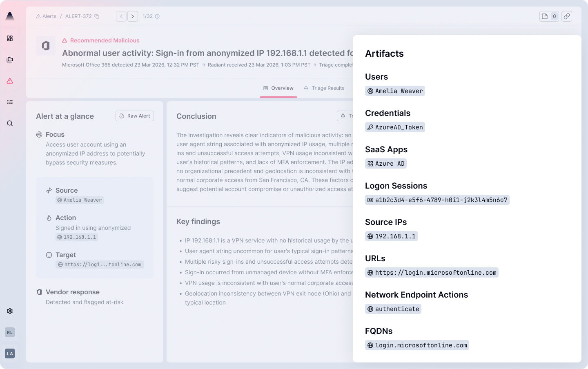Click the 192.168.1.1 Source IPs chip
588x369 pixels.
(391, 236)
